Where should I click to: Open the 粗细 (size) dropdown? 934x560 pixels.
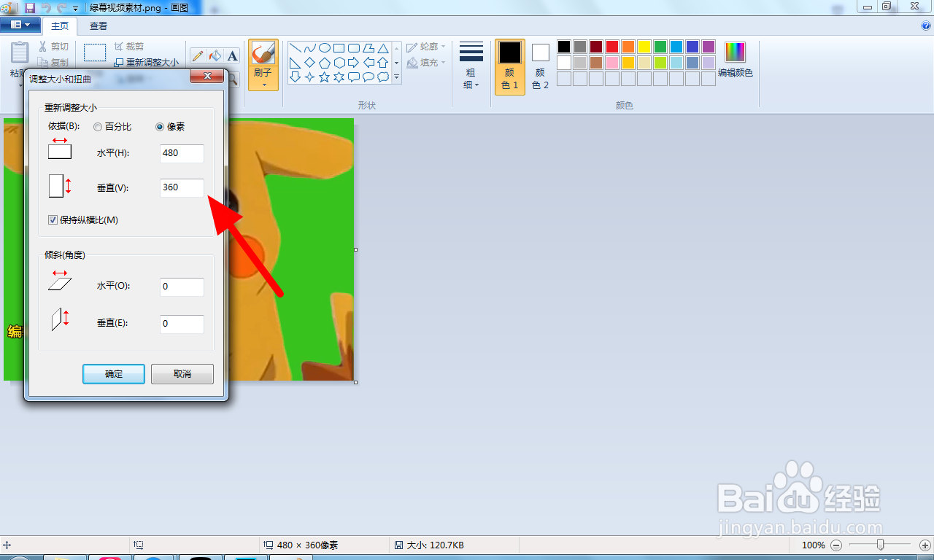click(471, 66)
